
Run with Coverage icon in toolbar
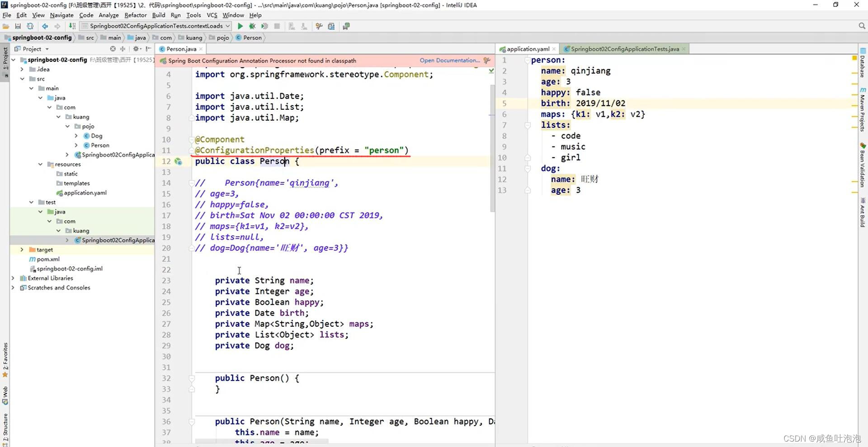264,26
